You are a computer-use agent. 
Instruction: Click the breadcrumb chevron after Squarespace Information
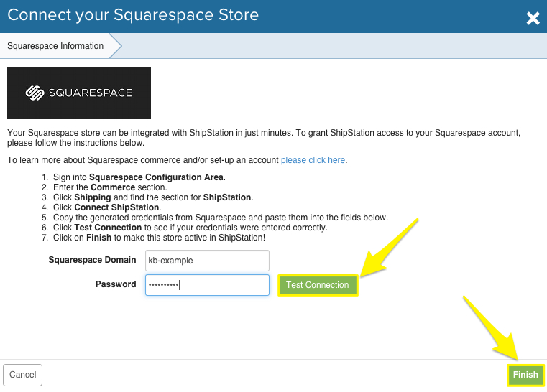pyautogui.click(x=116, y=46)
